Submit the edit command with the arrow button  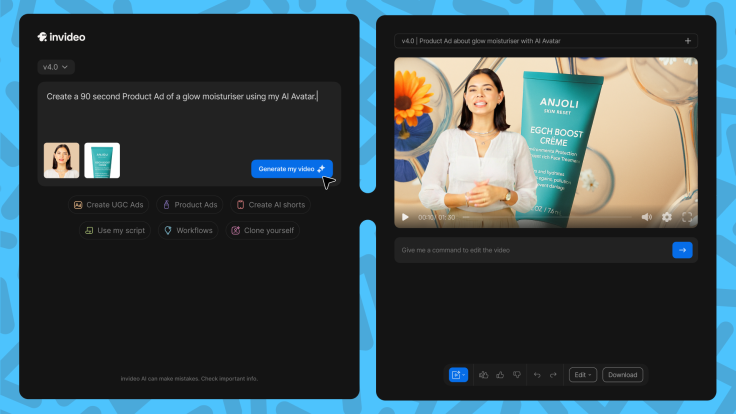(x=682, y=250)
